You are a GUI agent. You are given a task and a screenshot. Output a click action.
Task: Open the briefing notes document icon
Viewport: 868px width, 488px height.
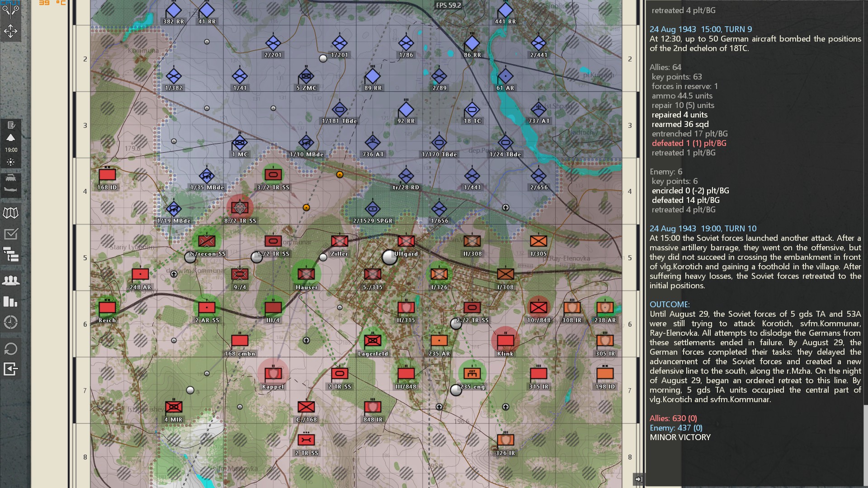click(x=11, y=125)
